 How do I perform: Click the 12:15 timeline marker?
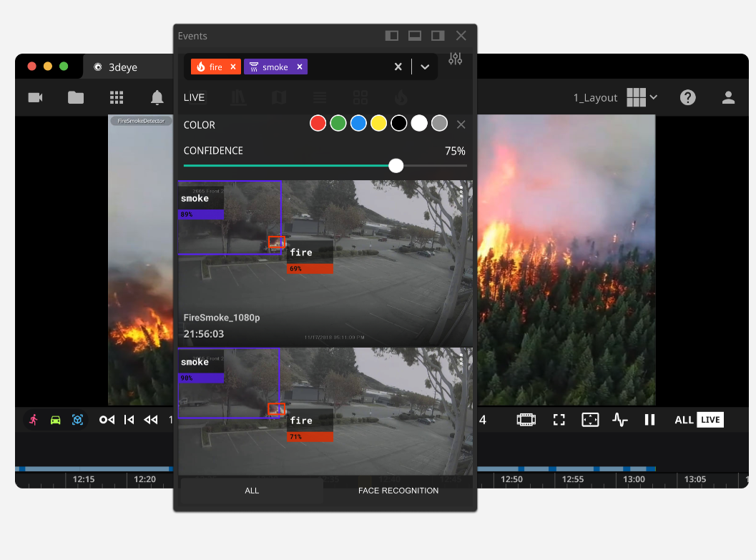[x=84, y=479]
